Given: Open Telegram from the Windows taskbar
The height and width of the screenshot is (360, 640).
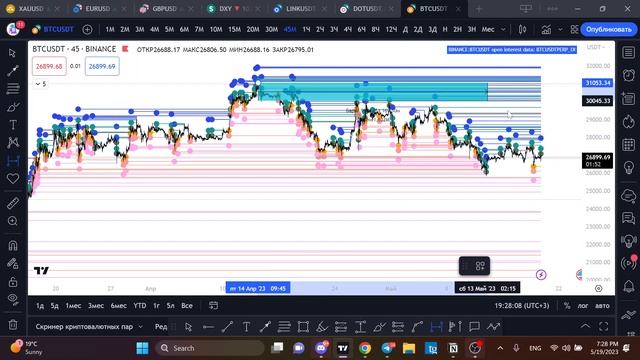Looking at the screenshot, I should [387, 348].
